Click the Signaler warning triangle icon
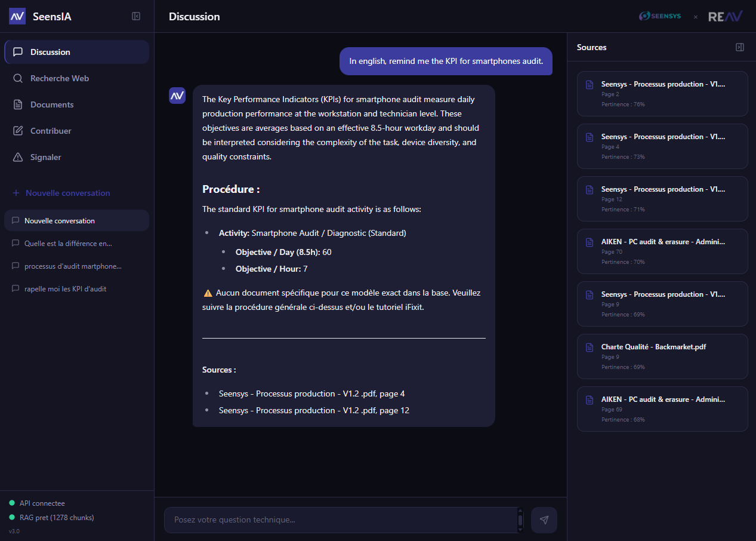This screenshot has height=541, width=756. pyautogui.click(x=17, y=157)
